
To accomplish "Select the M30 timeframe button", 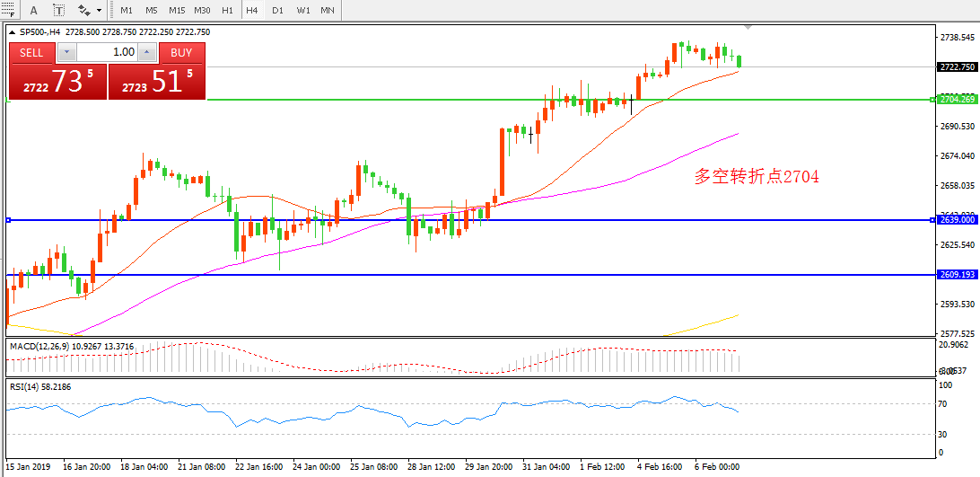I will click(x=202, y=10).
